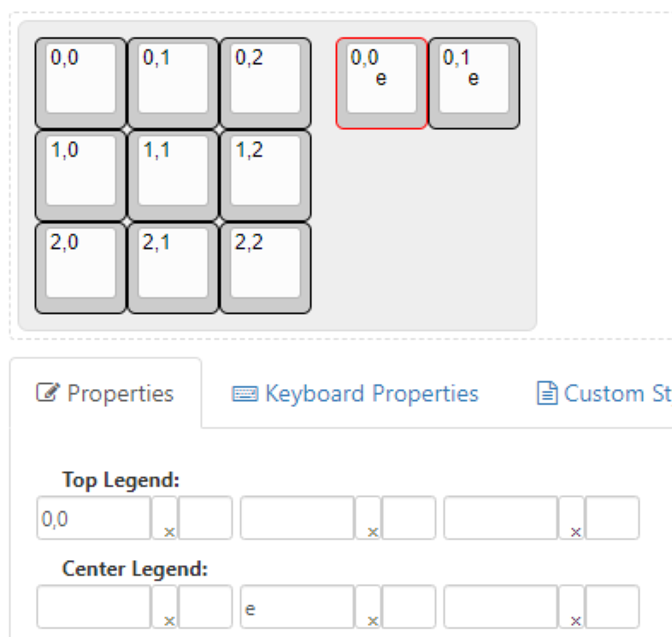Click the center legend field showing e

(x=297, y=606)
